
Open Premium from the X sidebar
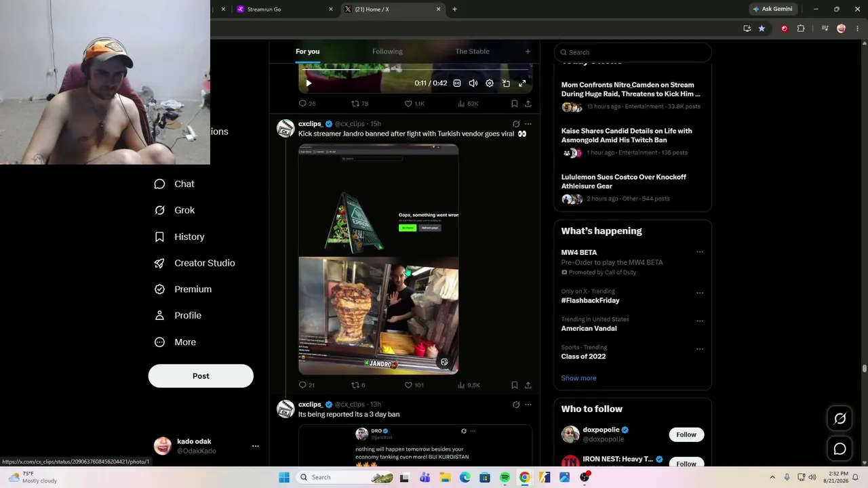(x=183, y=289)
